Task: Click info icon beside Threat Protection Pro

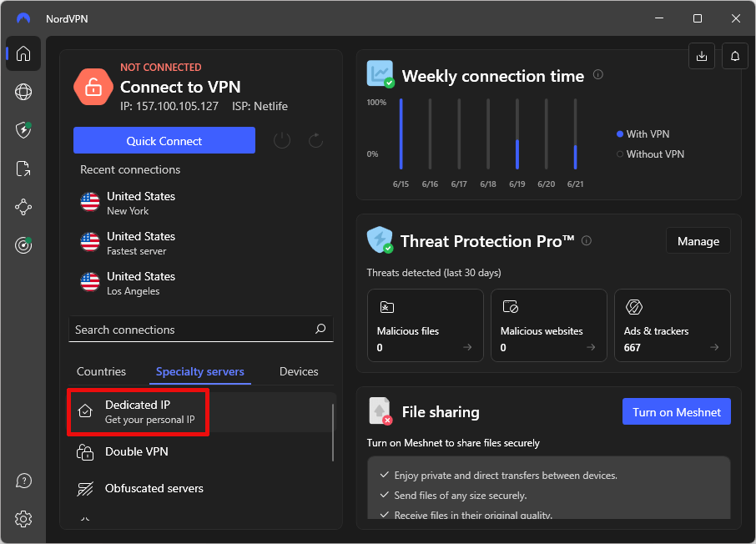Action: pos(587,240)
